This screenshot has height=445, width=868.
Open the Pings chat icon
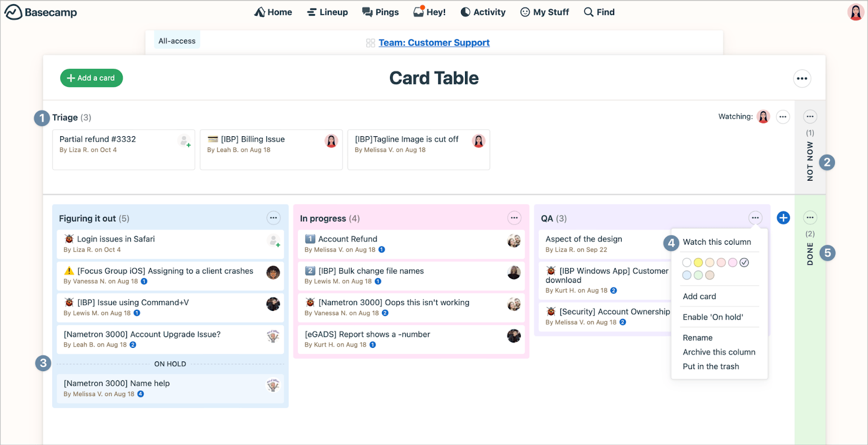pyautogui.click(x=367, y=12)
